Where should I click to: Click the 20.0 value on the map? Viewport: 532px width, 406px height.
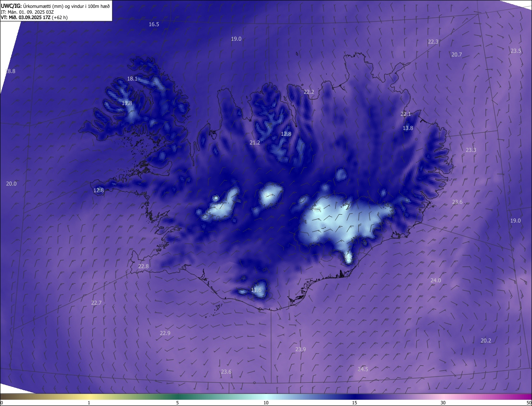tap(11, 184)
